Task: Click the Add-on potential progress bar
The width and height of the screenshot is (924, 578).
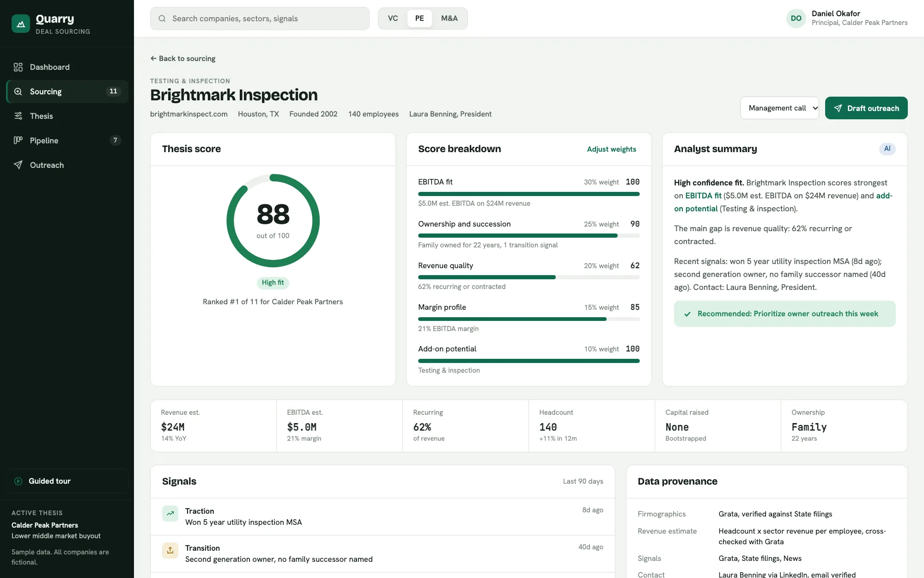Action: coord(529,361)
